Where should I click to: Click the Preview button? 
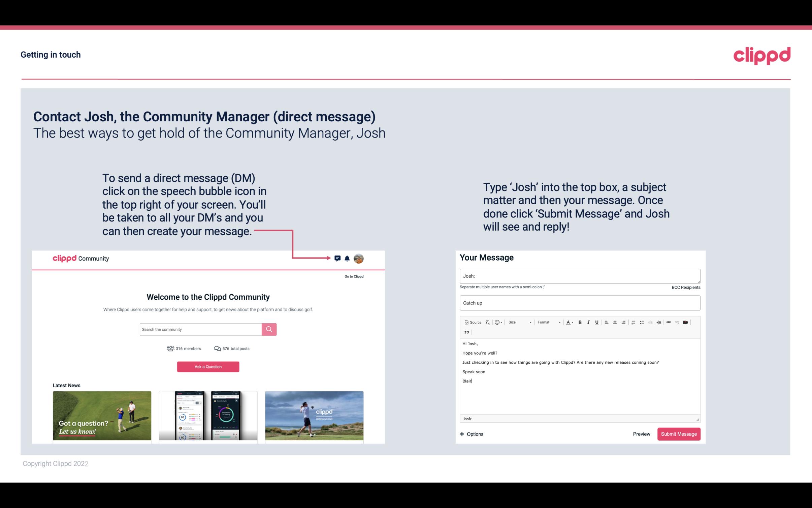[641, 434]
